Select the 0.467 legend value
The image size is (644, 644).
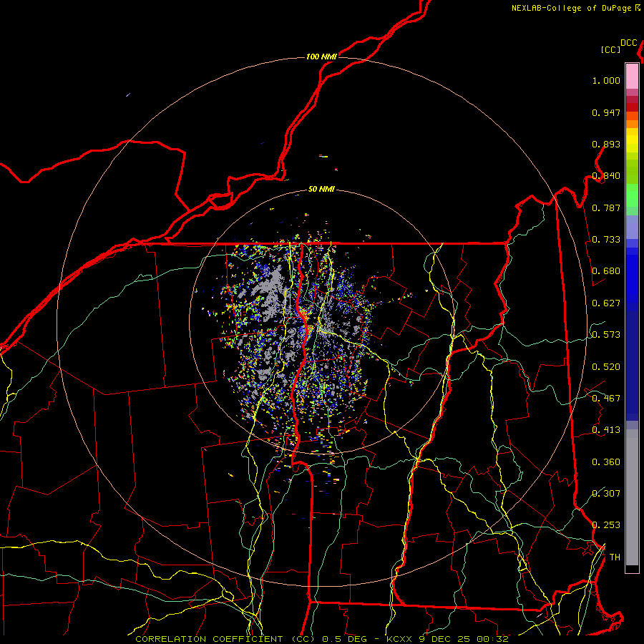606,399
